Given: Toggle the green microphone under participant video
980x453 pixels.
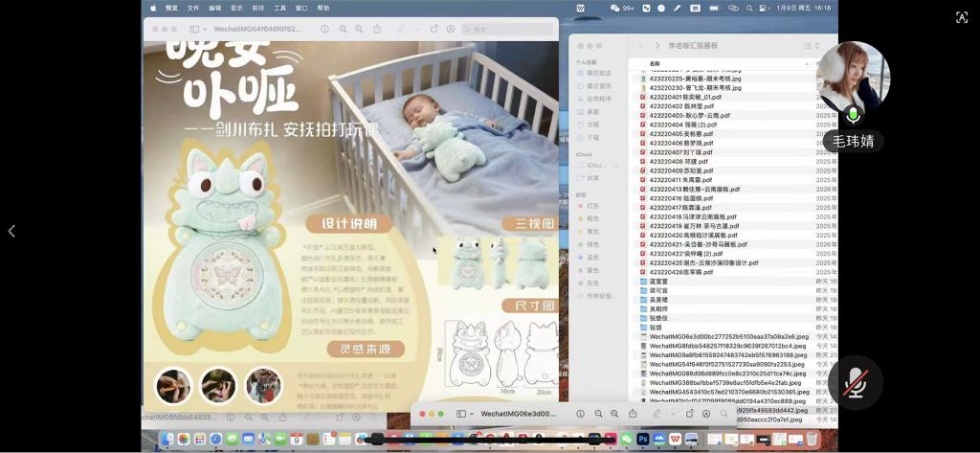Looking at the screenshot, I should (x=853, y=116).
